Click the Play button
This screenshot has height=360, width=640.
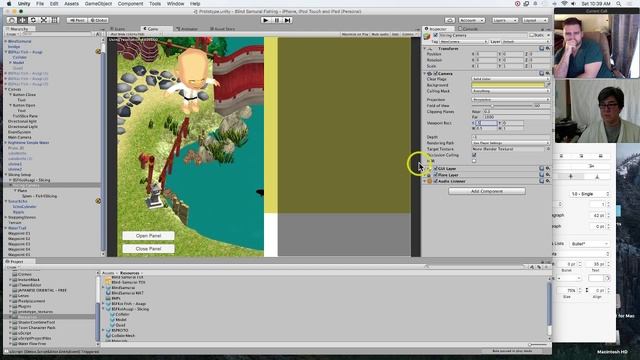tap(266, 20)
